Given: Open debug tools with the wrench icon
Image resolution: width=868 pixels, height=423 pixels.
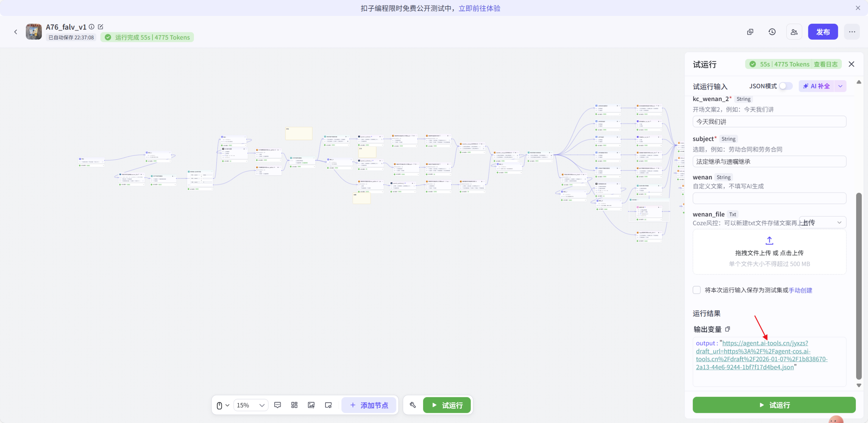Looking at the screenshot, I should (x=412, y=405).
